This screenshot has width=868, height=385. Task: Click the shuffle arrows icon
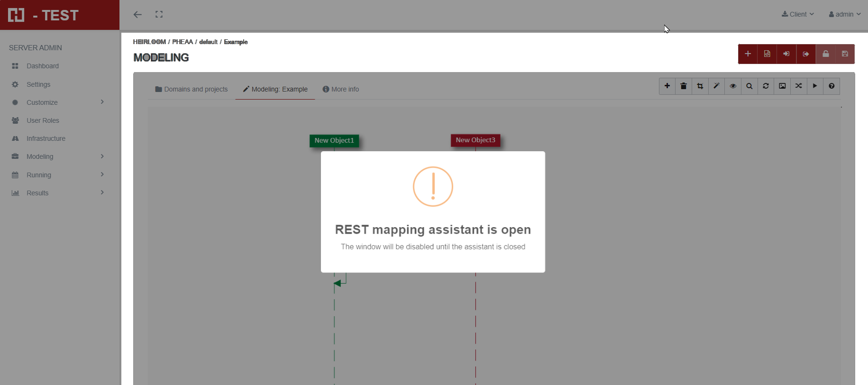(x=799, y=86)
